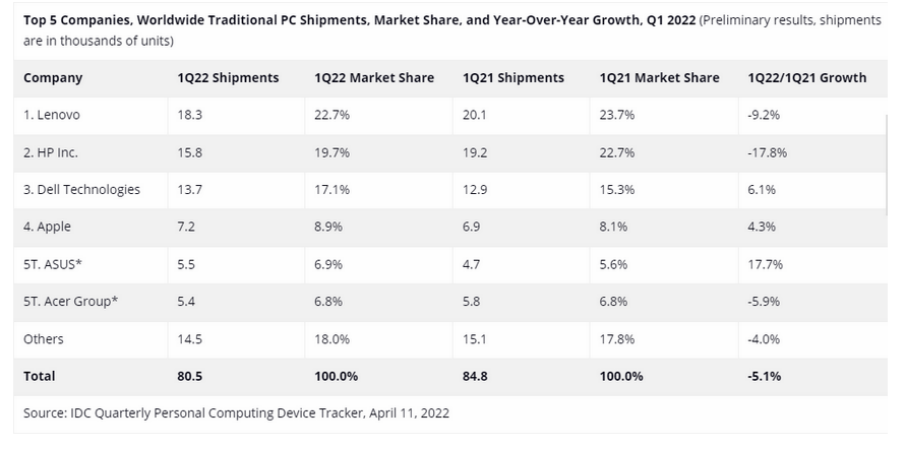908x449 pixels.
Task: Click the IDC source note text
Action: tap(236, 413)
